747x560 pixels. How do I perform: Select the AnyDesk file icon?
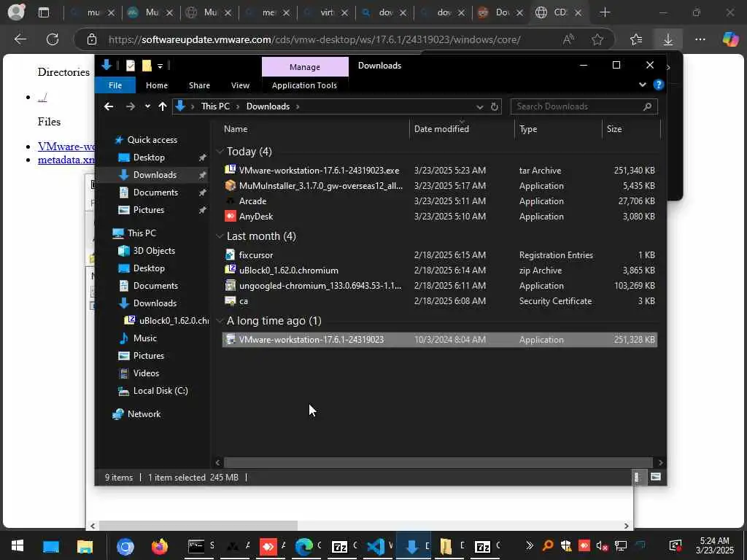[231, 216]
